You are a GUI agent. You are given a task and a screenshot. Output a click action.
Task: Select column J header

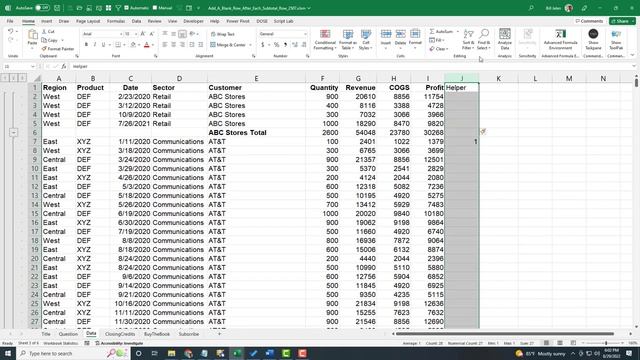[462, 78]
